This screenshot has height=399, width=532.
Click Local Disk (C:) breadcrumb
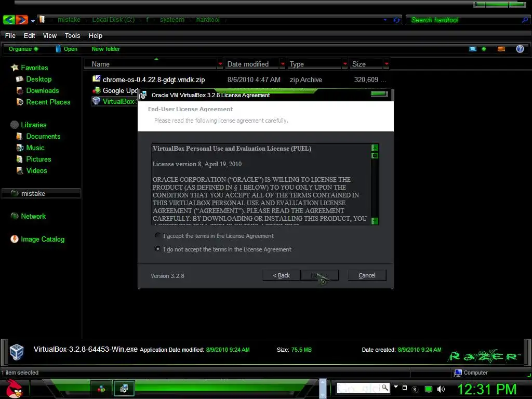pos(113,20)
